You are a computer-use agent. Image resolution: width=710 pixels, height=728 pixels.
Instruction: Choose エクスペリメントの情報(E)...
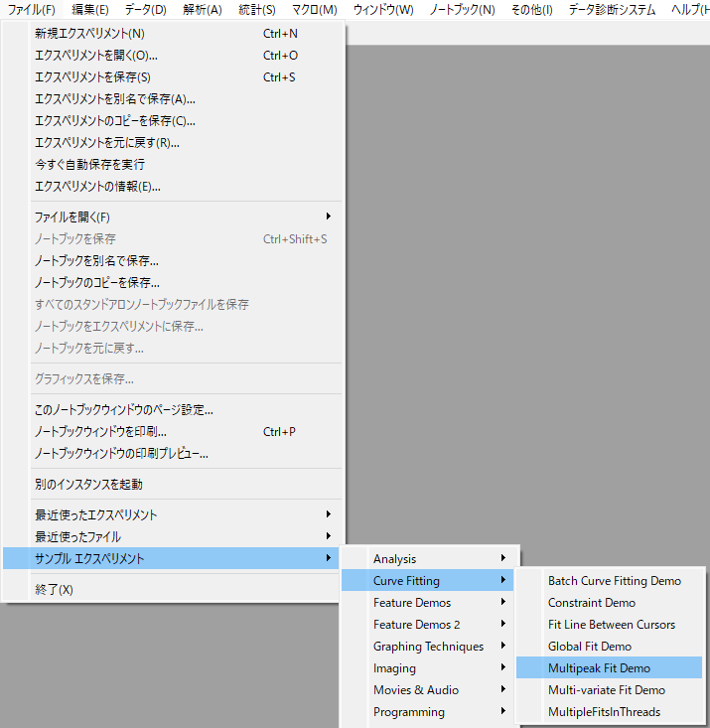(173, 186)
